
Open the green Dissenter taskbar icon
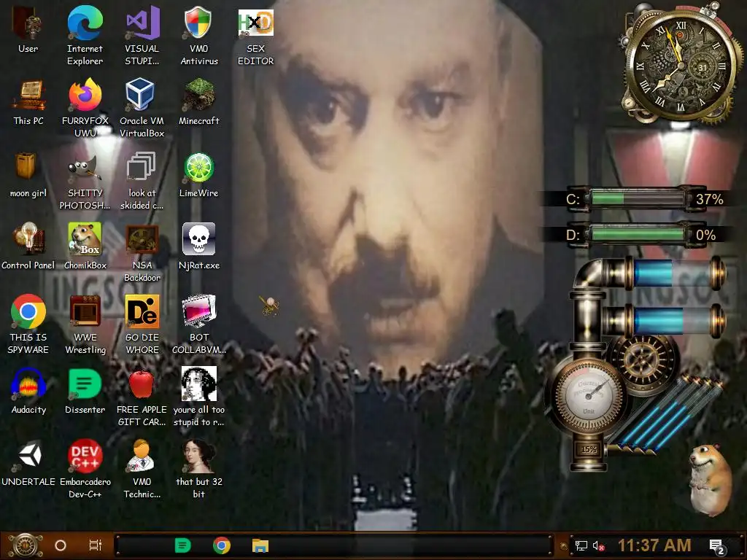(182, 545)
